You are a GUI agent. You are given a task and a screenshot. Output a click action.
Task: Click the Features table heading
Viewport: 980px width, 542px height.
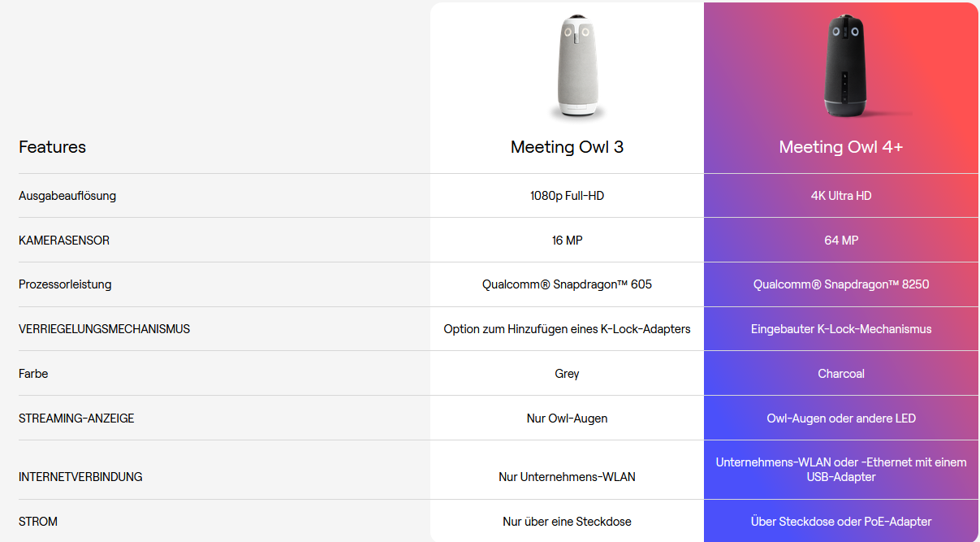(52, 147)
